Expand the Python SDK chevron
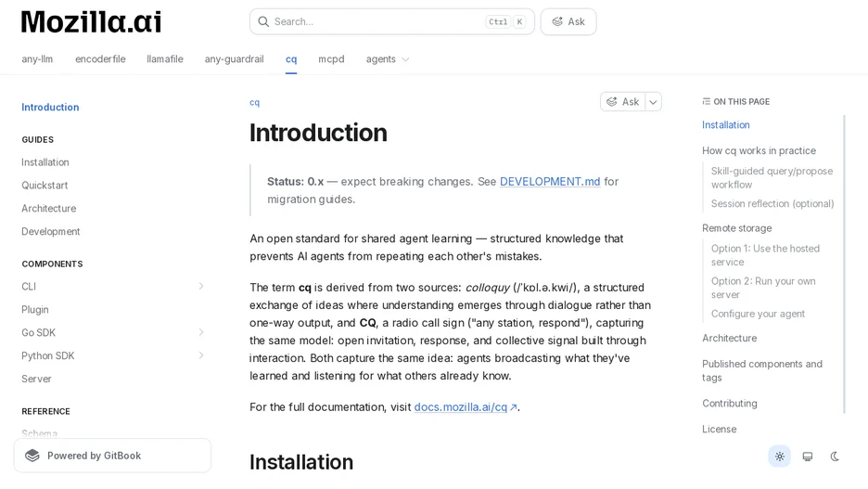This screenshot has width=868, height=489. coord(201,355)
